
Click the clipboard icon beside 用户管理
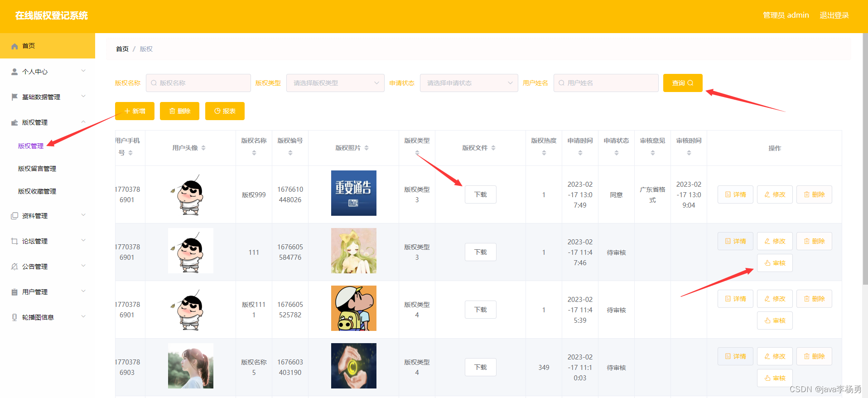(14, 292)
